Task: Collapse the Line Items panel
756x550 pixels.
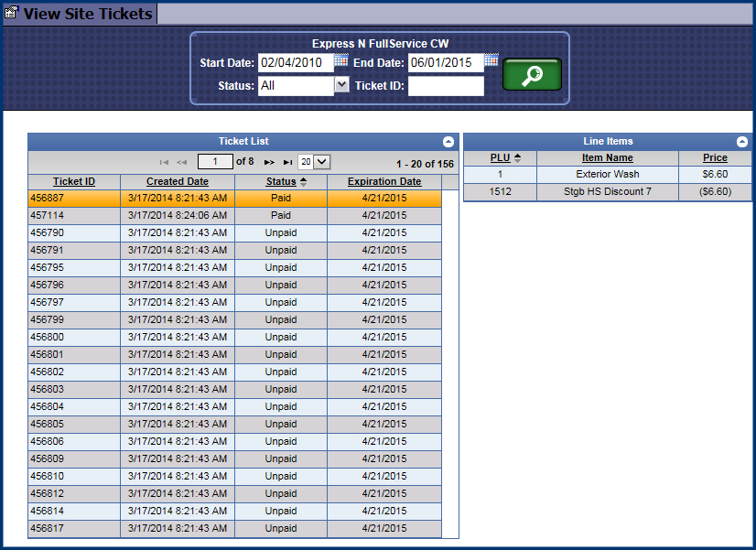Action: click(x=741, y=142)
